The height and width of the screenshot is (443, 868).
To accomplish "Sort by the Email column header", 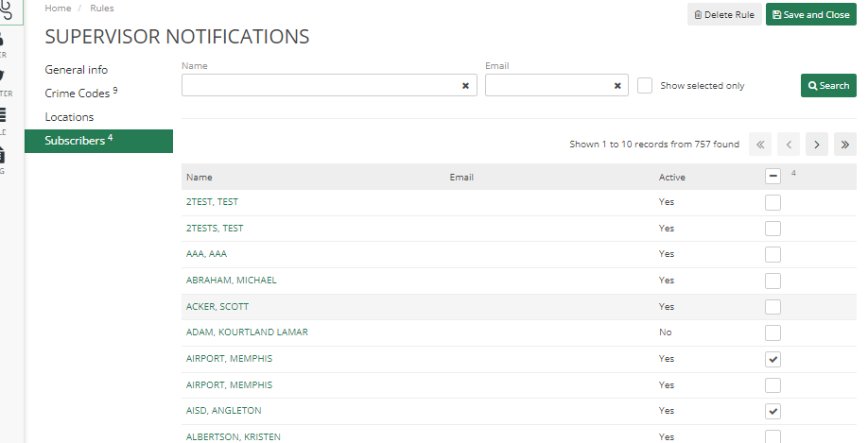I will pyautogui.click(x=461, y=177).
